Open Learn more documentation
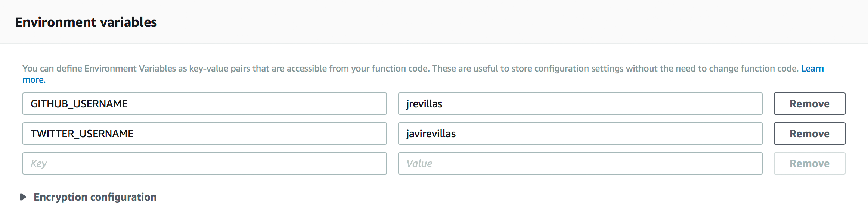The height and width of the screenshot is (223, 868). click(x=812, y=68)
